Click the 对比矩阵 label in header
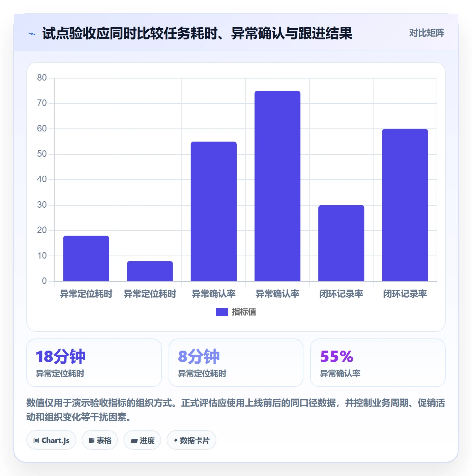This screenshot has height=476, width=472. click(x=426, y=33)
